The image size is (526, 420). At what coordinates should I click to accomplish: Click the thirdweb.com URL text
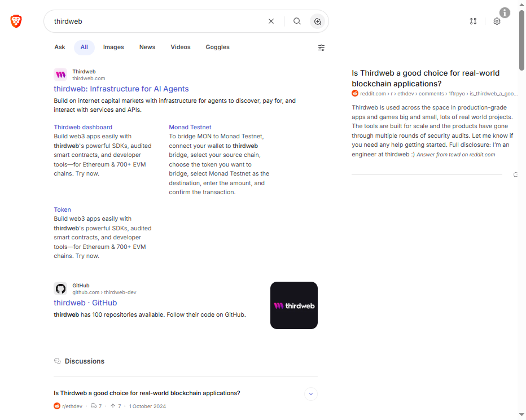(89, 78)
